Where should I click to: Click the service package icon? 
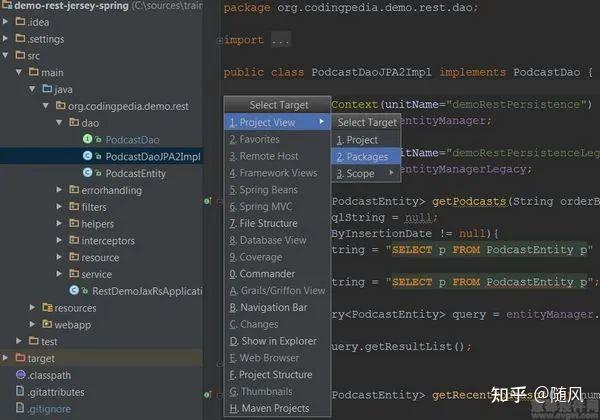click(x=74, y=274)
